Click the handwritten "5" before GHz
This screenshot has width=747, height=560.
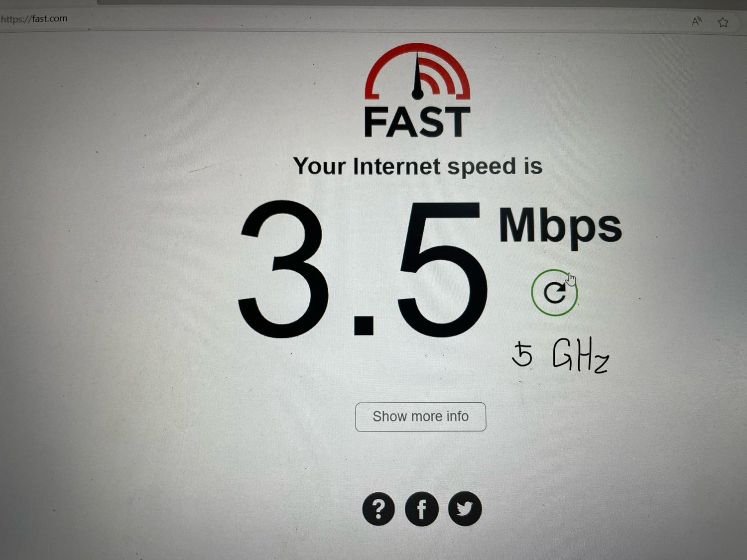(522, 354)
